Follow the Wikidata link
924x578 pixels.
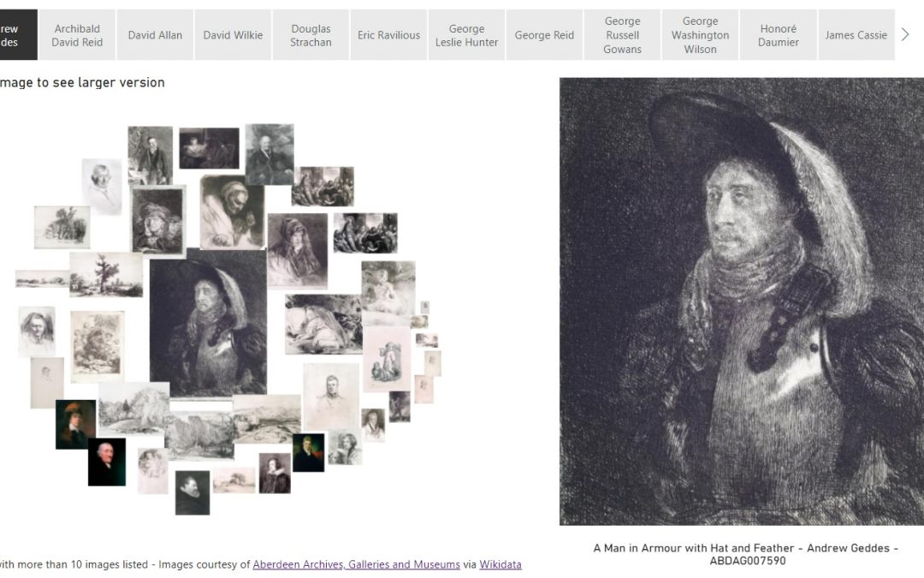[500, 564]
